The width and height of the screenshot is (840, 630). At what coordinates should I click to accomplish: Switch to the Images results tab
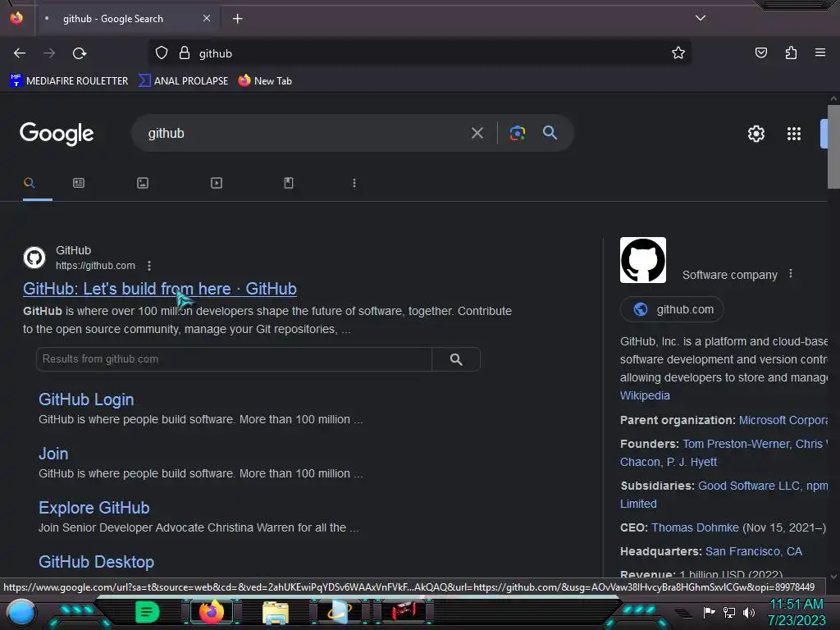[143, 183]
